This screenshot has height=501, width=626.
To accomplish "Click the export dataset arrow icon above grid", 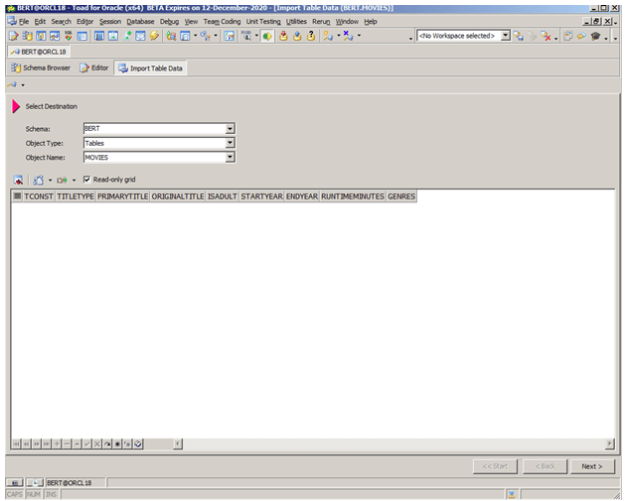I will click(62, 180).
